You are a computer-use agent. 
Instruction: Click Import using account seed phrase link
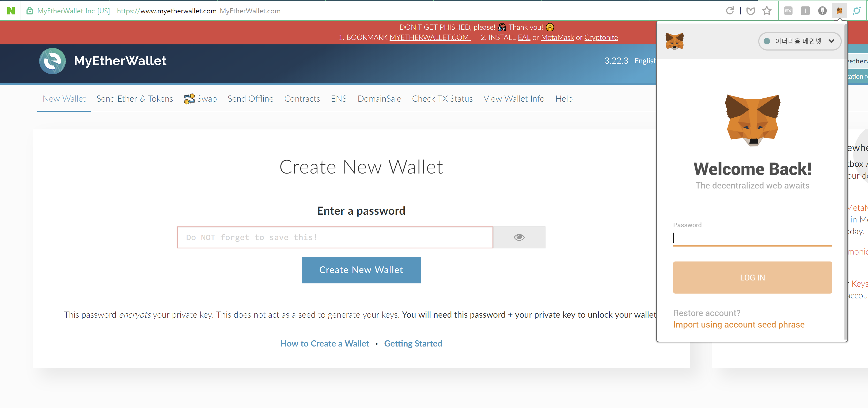[x=739, y=325]
